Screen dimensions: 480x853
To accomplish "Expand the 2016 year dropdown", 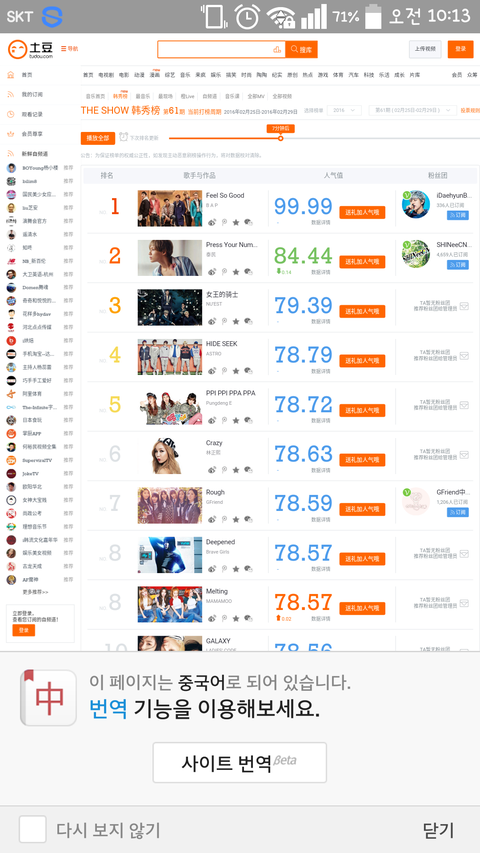I will click(344, 110).
